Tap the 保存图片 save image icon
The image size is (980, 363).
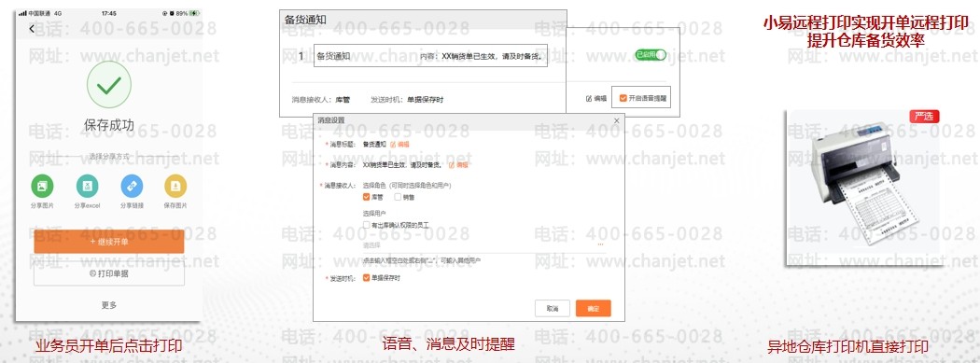(175, 186)
